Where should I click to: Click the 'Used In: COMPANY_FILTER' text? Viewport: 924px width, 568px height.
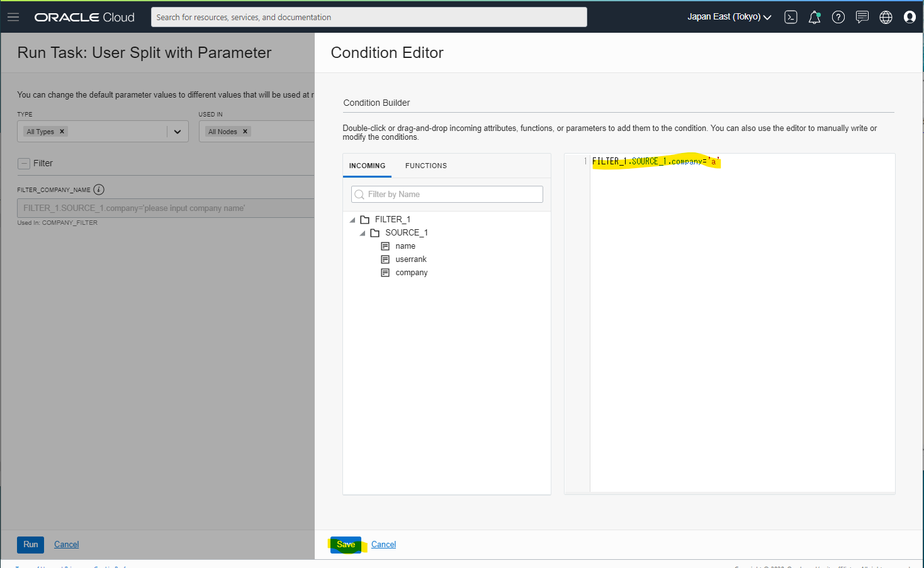click(57, 223)
